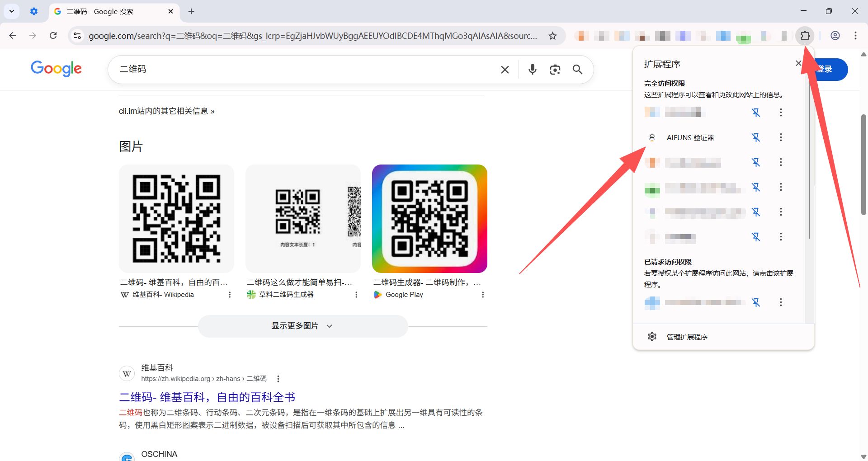The width and height of the screenshot is (868, 461).
Task: Open the AIFUNS 验证器 extension
Action: point(690,137)
